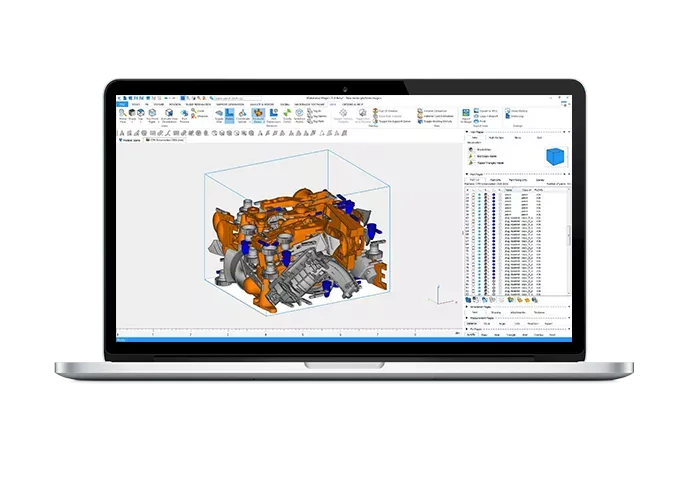Click View Pages icon in ribbon's Dialogs group
The width and height of the screenshot is (690, 480).
click(x=508, y=111)
